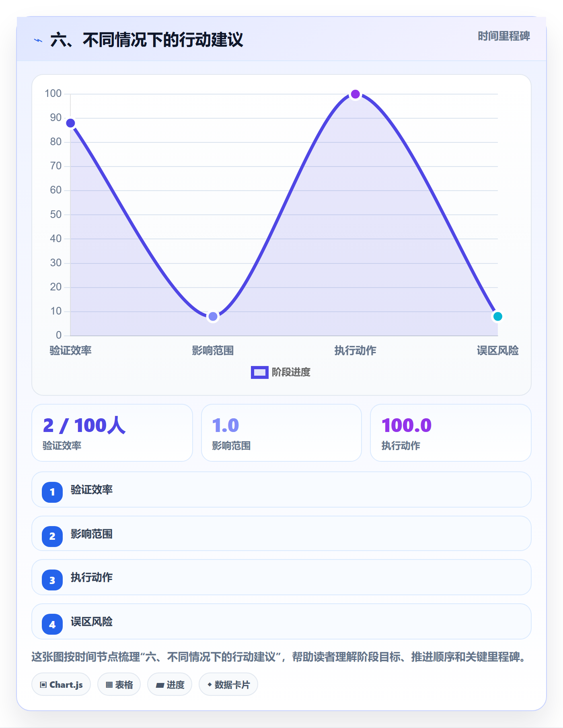Image resolution: width=563 pixels, height=728 pixels.
Task: Click the Chart.js tag label text
Action: pyautogui.click(x=66, y=685)
